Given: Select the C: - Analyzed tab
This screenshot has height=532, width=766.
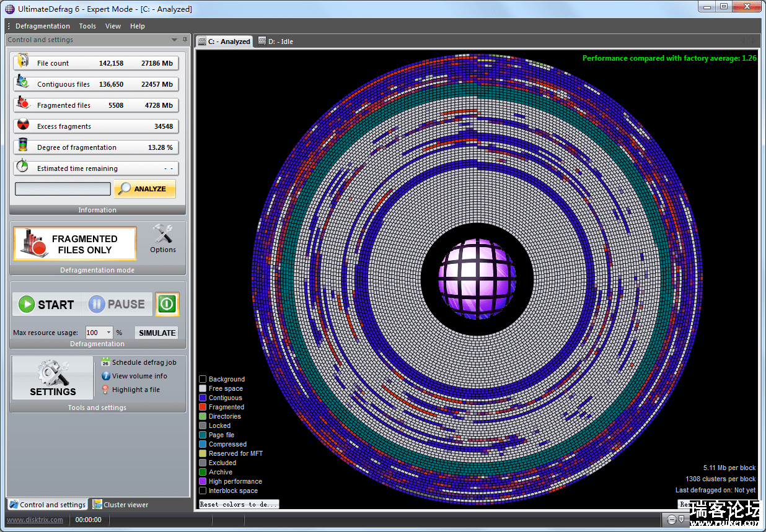Looking at the screenshot, I should (x=224, y=41).
